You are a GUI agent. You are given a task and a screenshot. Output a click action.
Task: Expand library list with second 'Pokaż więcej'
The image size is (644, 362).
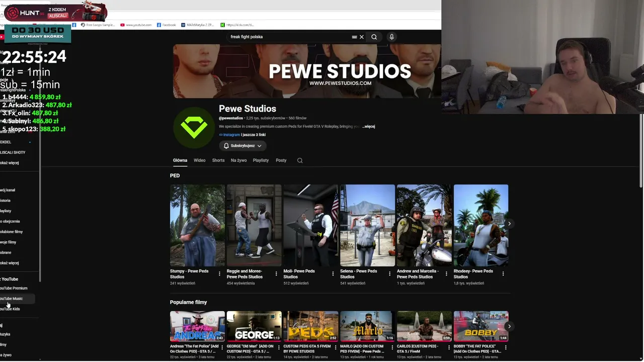click(10, 263)
